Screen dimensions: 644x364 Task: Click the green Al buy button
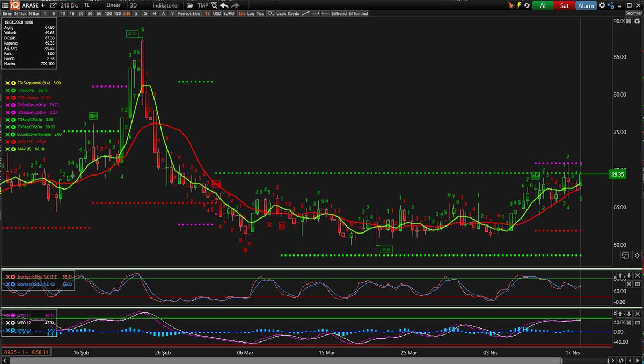(543, 5)
